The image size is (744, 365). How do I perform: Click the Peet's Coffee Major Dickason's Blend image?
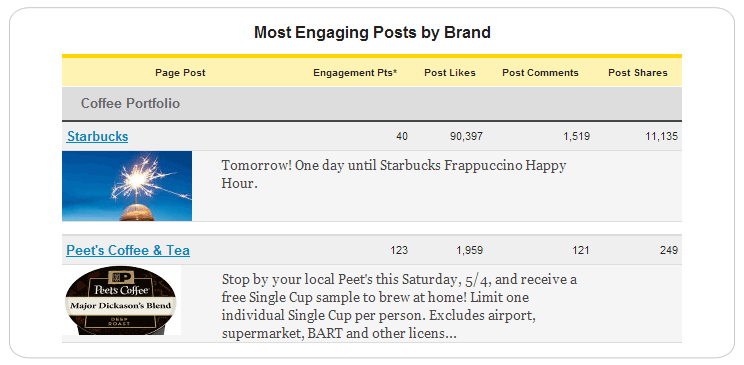click(x=121, y=300)
